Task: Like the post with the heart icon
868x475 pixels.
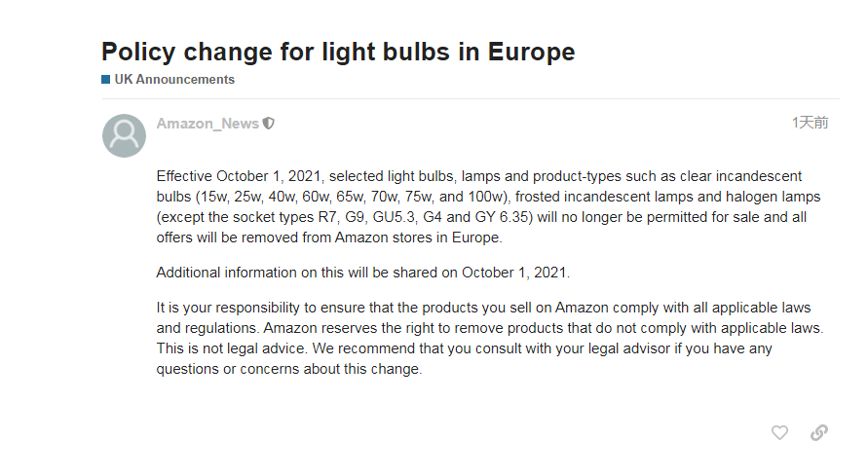Action: coord(779,432)
